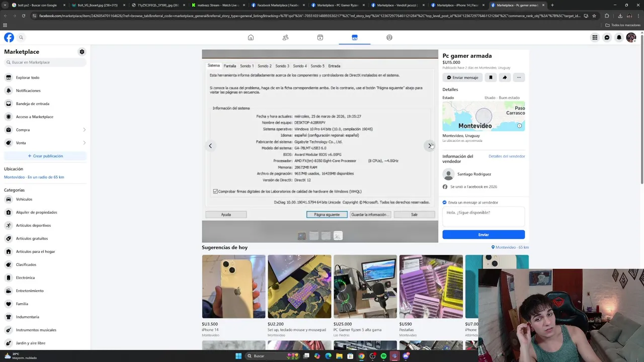Open the Groups icon in top nav
Viewport: 644px width, 362px height.
click(389, 37)
